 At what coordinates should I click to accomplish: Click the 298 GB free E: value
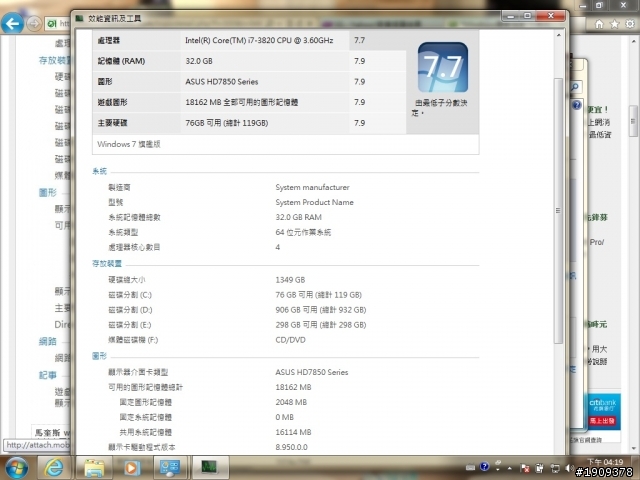pos(320,325)
